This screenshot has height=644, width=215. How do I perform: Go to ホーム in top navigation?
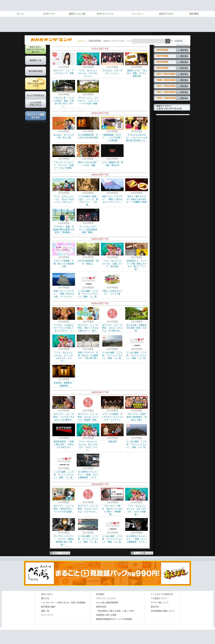click(20, 14)
